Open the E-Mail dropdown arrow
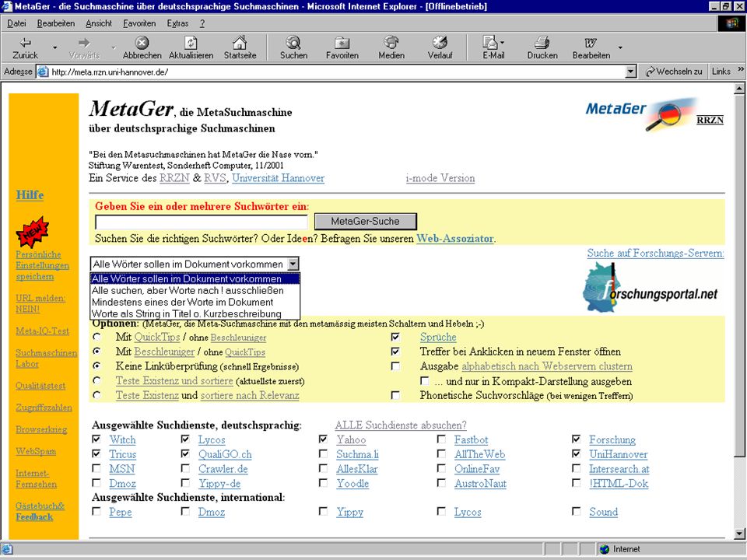Image resolution: width=747 pixels, height=560 pixels. [502, 42]
